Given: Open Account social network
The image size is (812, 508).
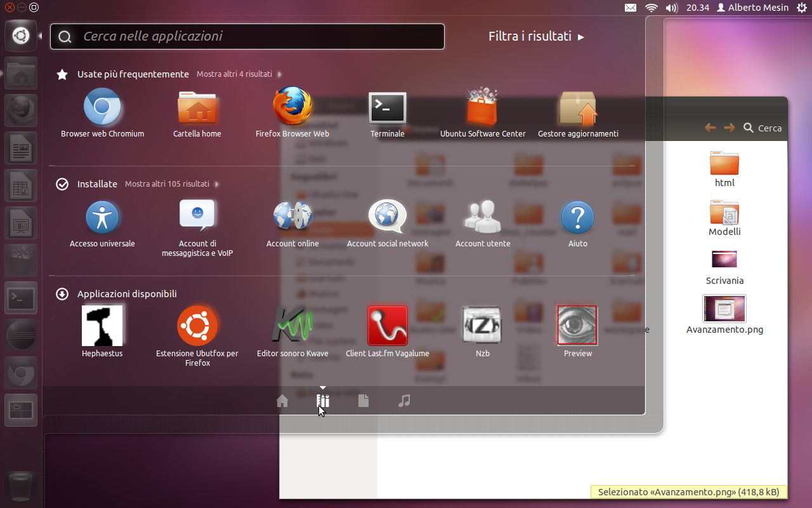Looking at the screenshot, I should 388,216.
